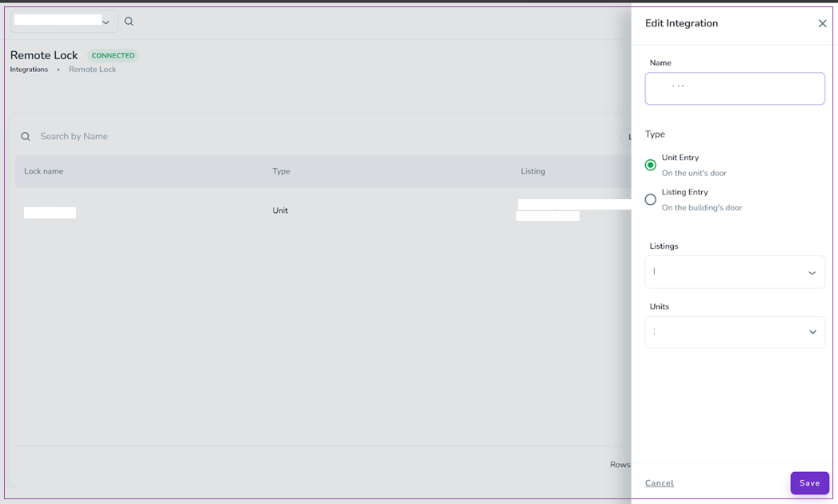This screenshot has width=838, height=504.
Task: Click the Integrations breadcrumb link
Action: [29, 70]
